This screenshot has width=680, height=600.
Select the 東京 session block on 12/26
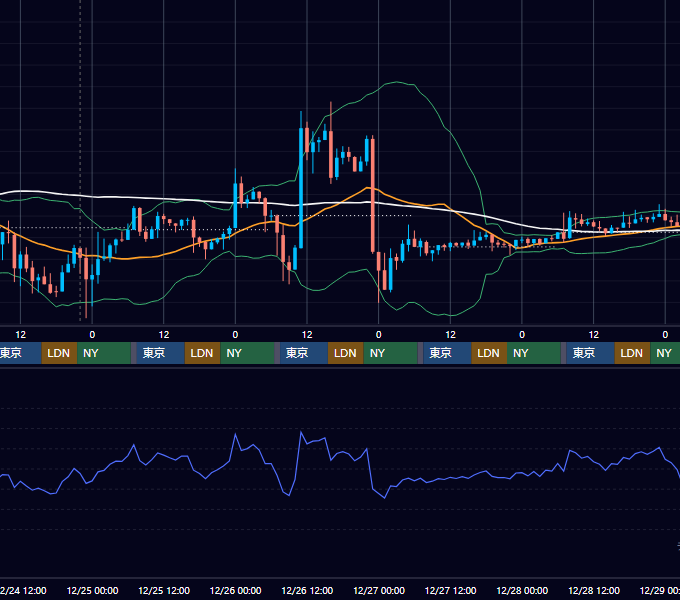pos(304,353)
